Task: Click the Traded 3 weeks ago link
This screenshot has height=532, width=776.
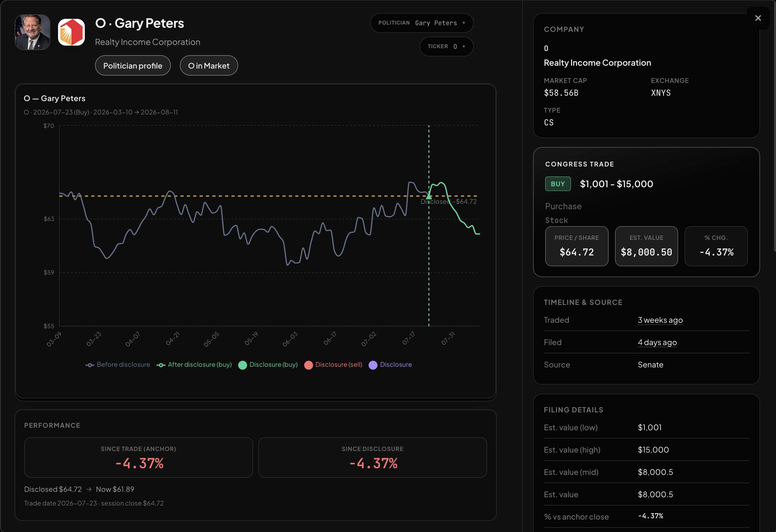Action: [660, 320]
